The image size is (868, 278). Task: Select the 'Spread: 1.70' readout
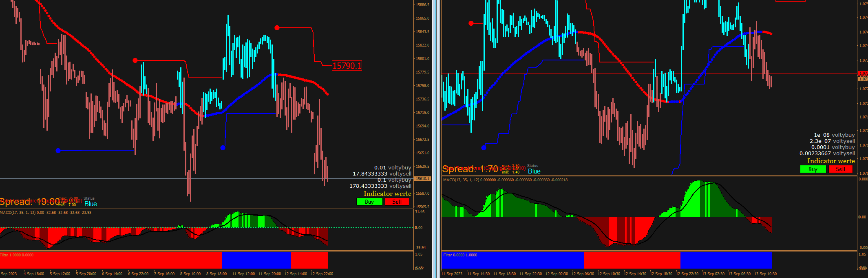tap(470, 169)
